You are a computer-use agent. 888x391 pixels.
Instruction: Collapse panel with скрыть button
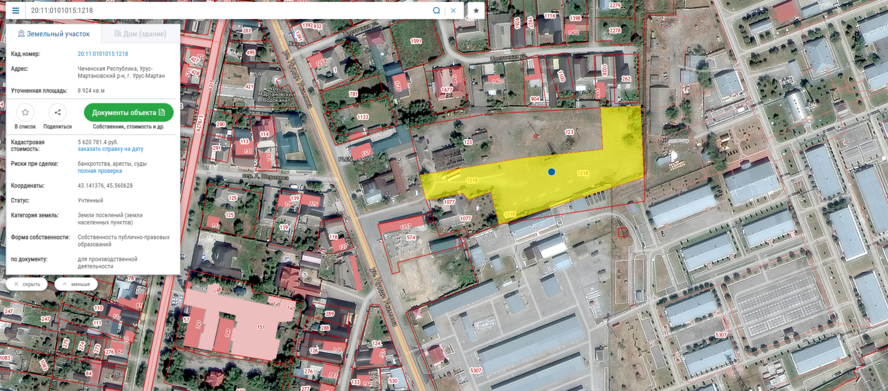[27, 284]
